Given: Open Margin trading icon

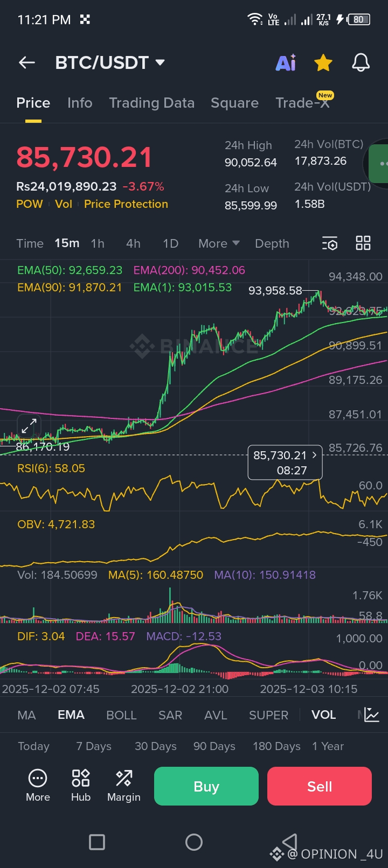Looking at the screenshot, I should point(124,786).
